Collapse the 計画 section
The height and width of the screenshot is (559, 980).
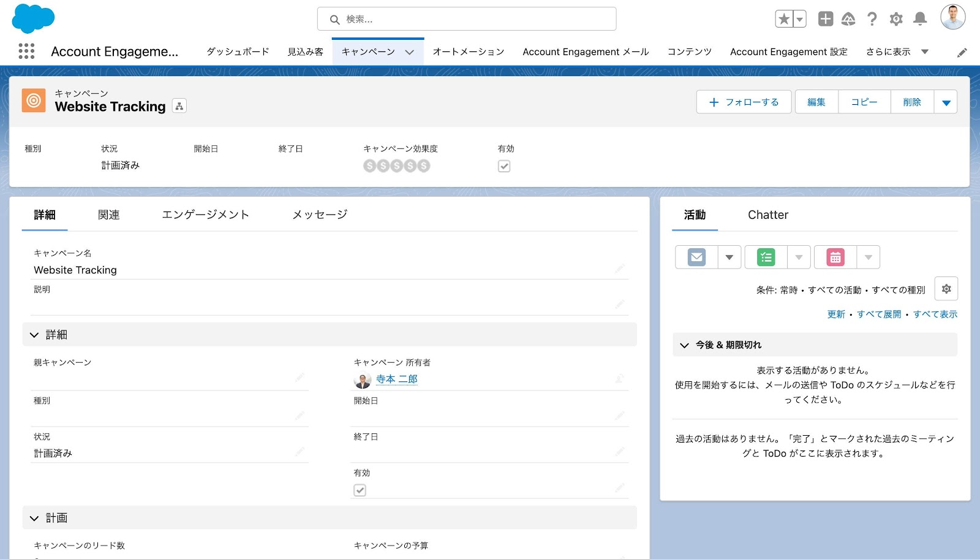329,518
